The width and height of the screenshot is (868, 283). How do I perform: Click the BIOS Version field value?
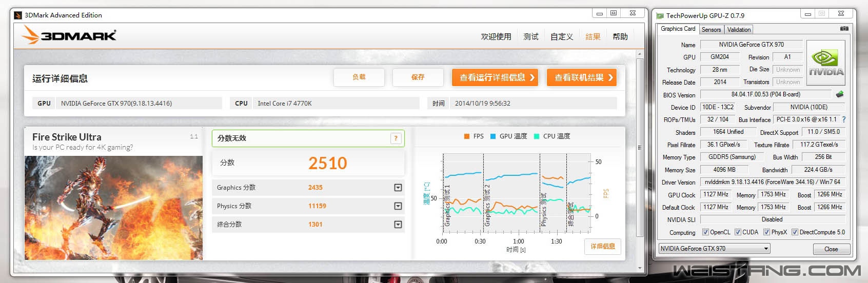click(765, 94)
